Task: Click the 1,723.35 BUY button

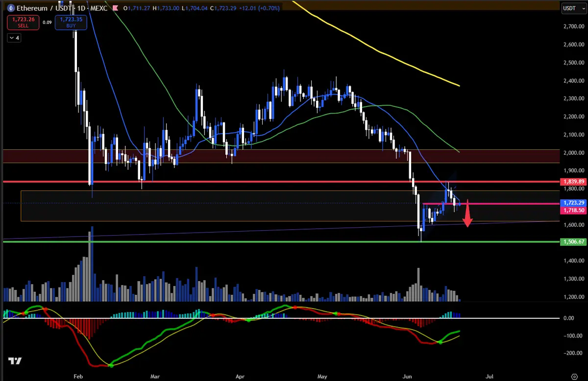Action: (x=71, y=22)
